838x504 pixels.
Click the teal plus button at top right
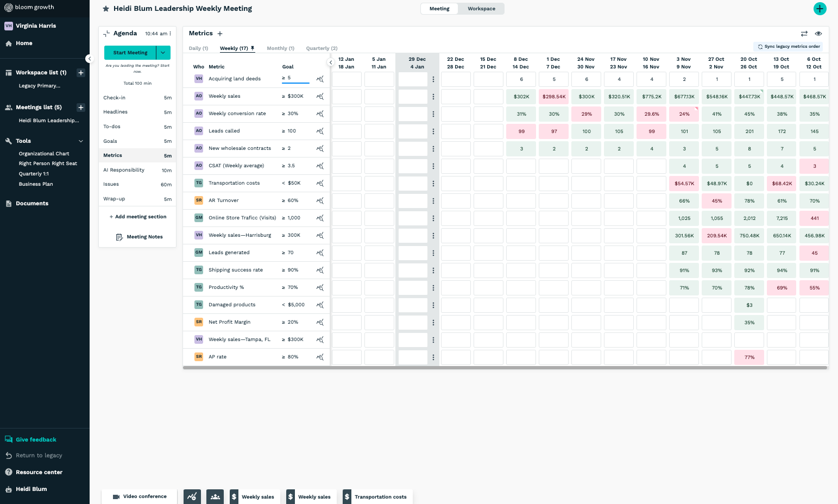(820, 9)
